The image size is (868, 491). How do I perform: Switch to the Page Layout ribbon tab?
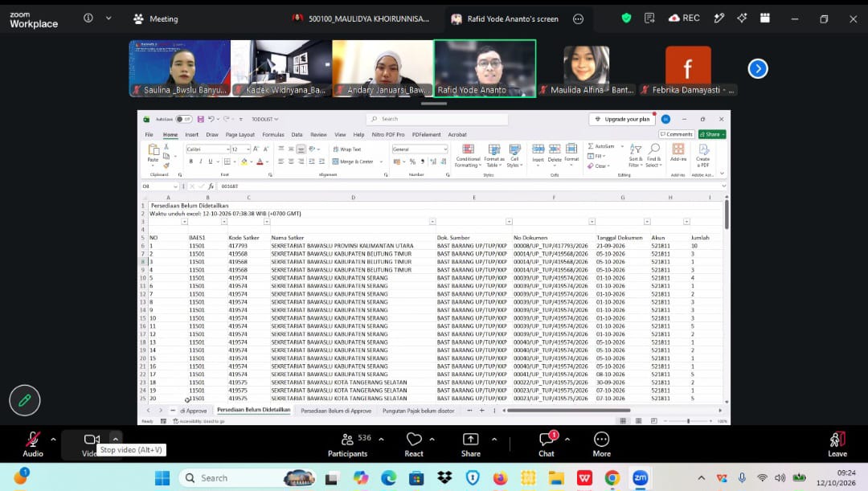tap(240, 134)
